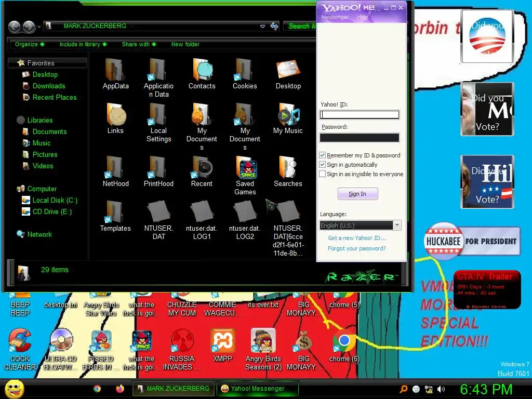Screen dimensions: 532x399
Task: Click New folder in Explorer toolbar
Action: click(x=185, y=44)
